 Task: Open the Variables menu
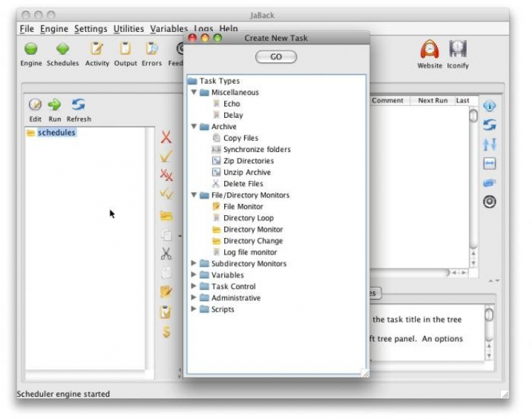click(x=169, y=28)
